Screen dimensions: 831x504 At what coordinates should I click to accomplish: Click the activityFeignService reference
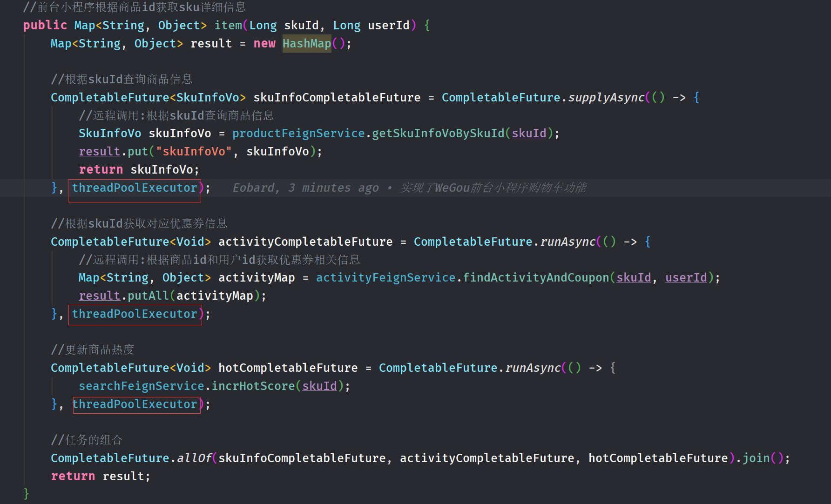pos(385,278)
